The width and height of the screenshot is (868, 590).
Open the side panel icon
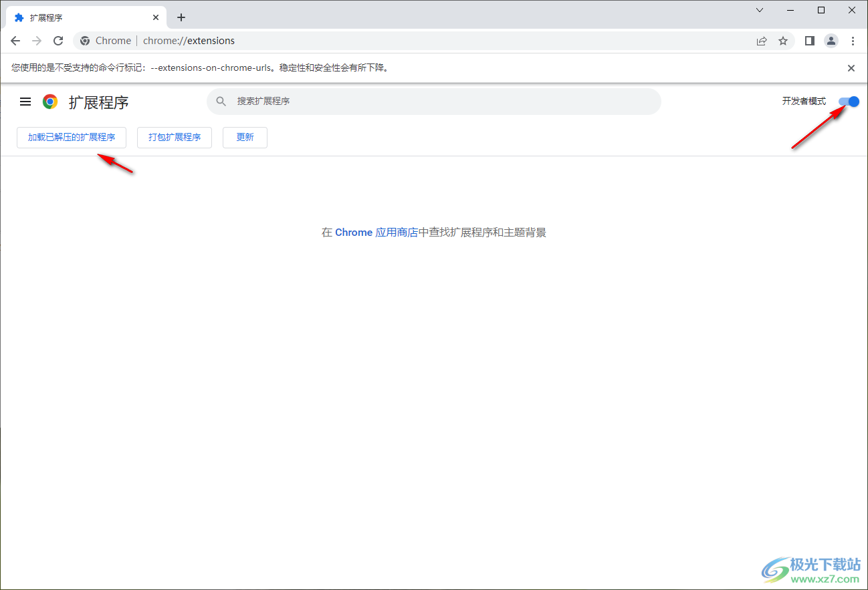[x=810, y=41]
